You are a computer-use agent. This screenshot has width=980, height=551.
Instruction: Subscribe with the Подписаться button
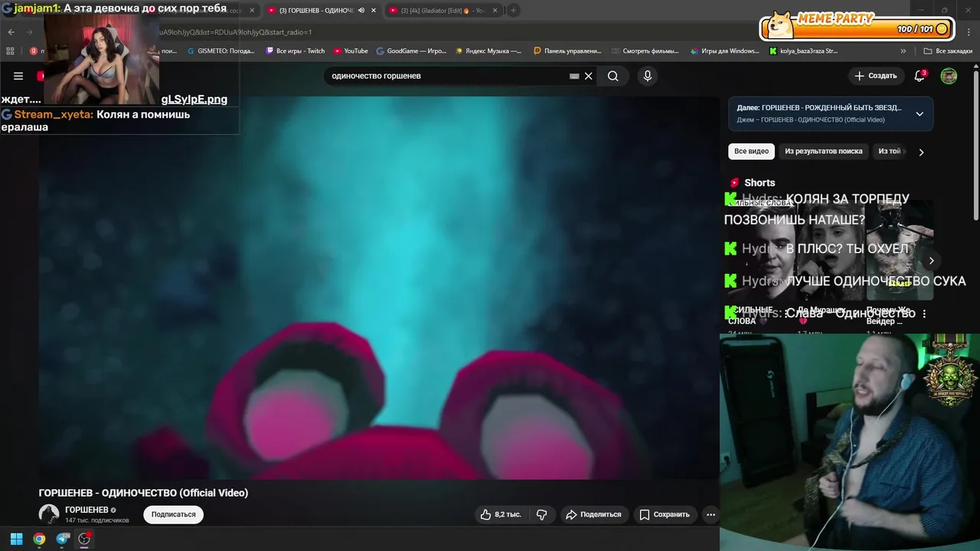(x=173, y=514)
